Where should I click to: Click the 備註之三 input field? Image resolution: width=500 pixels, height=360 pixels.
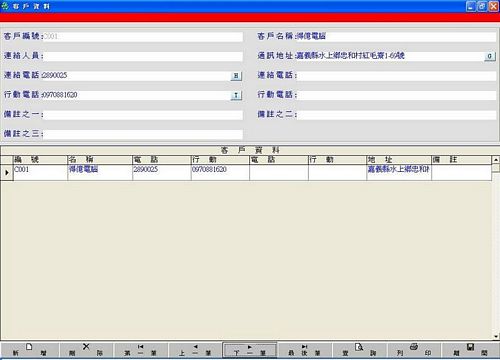coord(143,134)
